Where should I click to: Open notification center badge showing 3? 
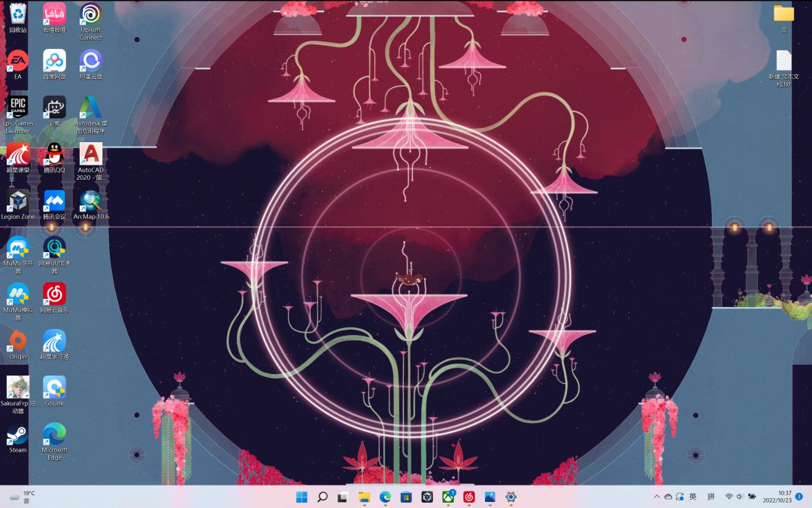tap(799, 497)
